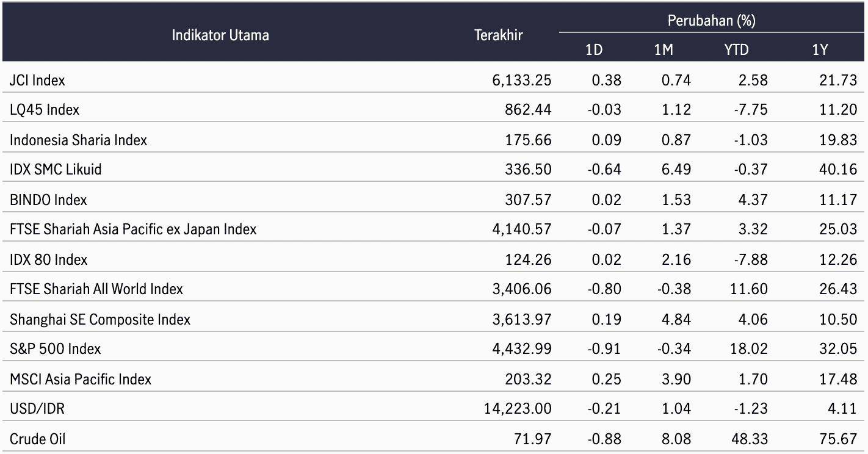
Task: Click the 1Y column header
Action: pyautogui.click(x=820, y=50)
